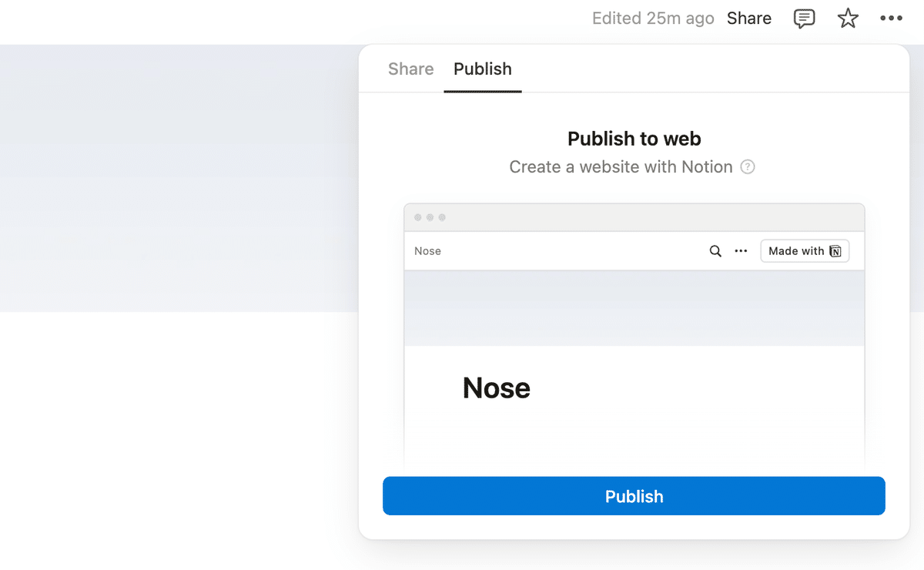Switch to the Share tab
Viewport: 924px width, 570px height.
click(x=410, y=69)
